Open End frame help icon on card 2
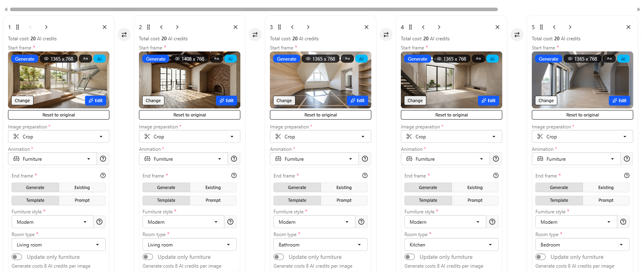 point(234,175)
